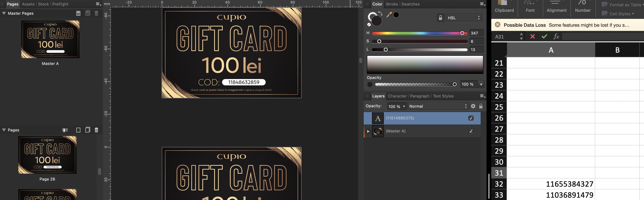644x200 pixels.
Task: Open the Normal blend mode dropdown
Action: (x=438, y=106)
